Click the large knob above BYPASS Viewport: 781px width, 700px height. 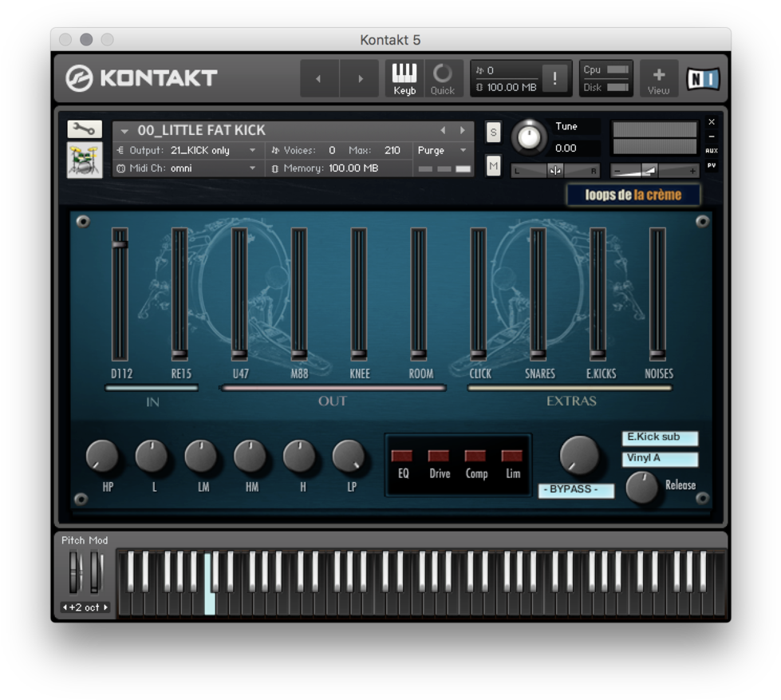[x=578, y=456]
